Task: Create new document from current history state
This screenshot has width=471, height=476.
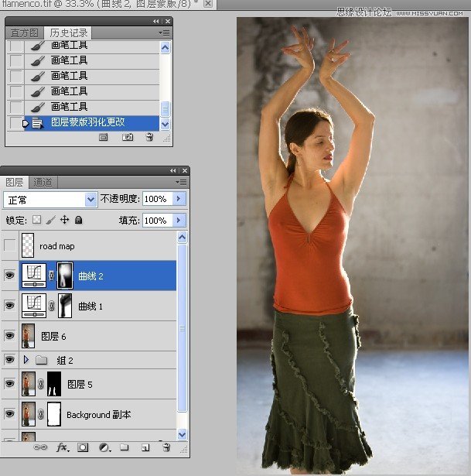Action: click(103, 137)
